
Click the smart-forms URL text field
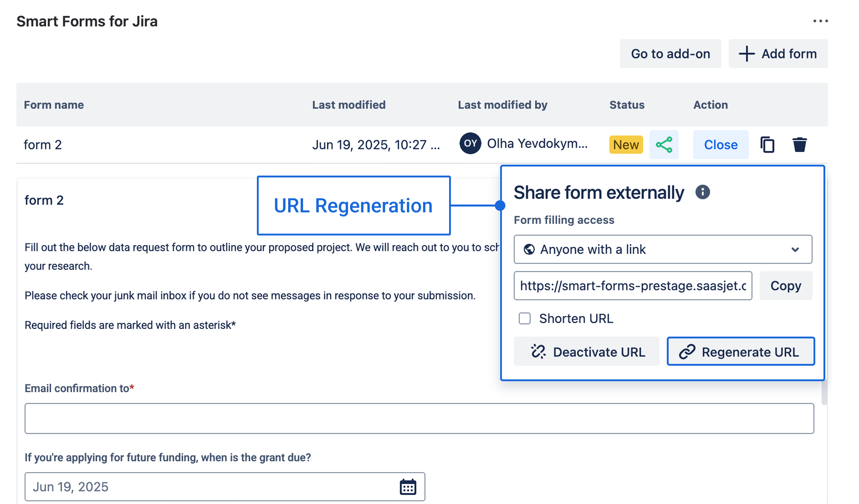(633, 286)
